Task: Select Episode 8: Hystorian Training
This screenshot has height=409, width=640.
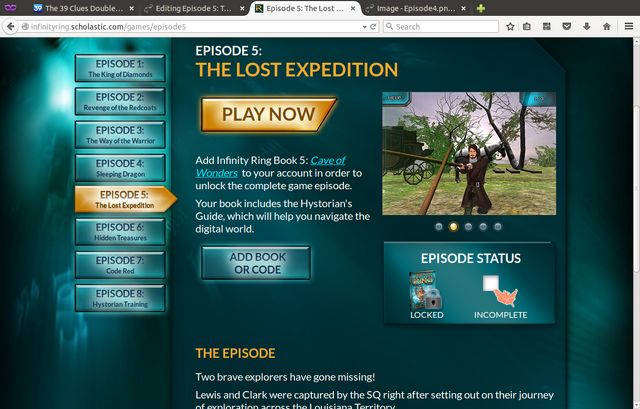Action: coord(120,298)
